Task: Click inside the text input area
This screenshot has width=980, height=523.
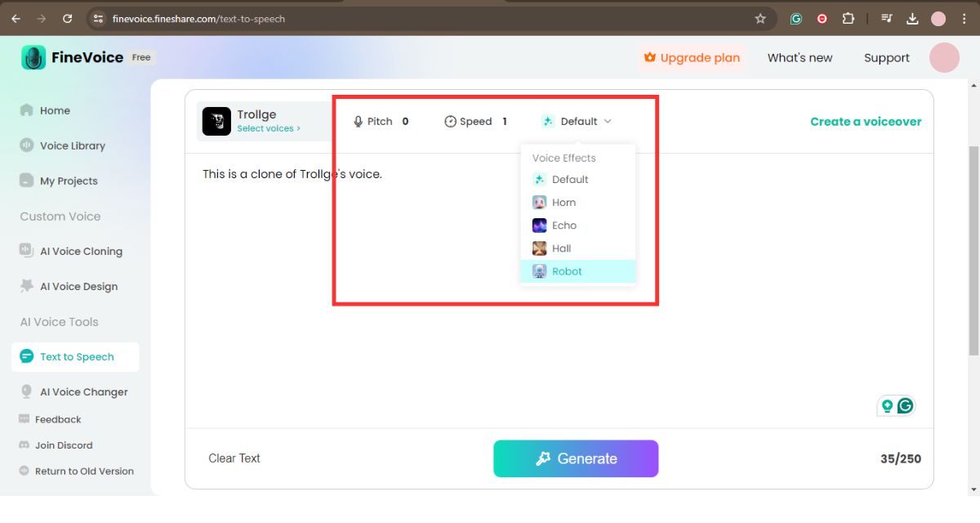Action: (408, 327)
